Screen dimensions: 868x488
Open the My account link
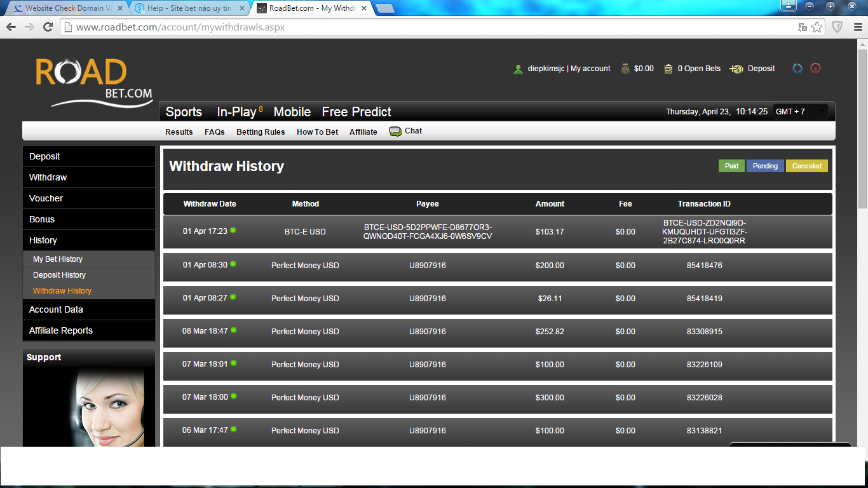tap(590, 69)
